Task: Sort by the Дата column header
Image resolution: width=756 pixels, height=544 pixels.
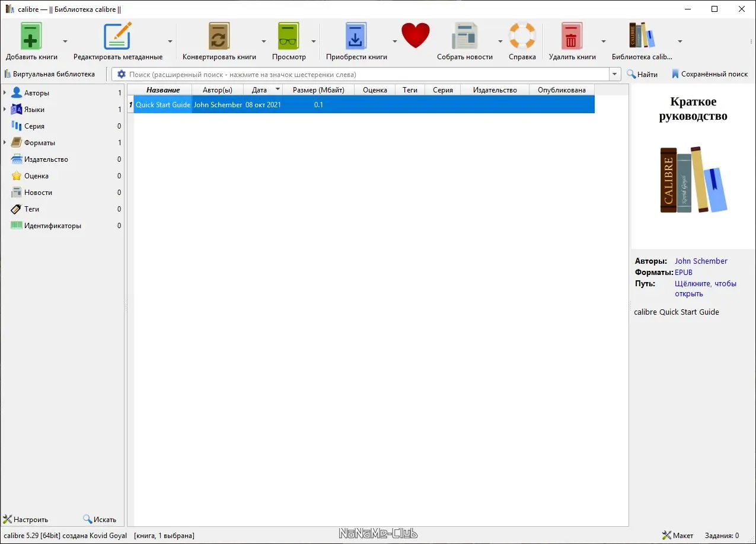Action: [x=263, y=90]
